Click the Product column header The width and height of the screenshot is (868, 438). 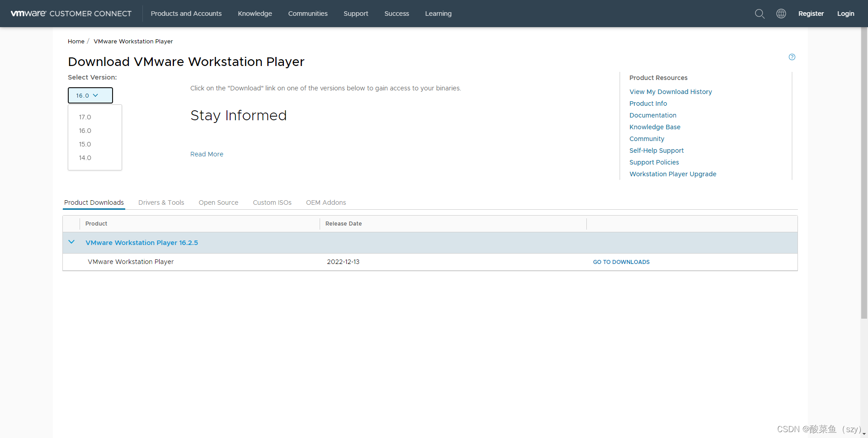click(x=96, y=224)
